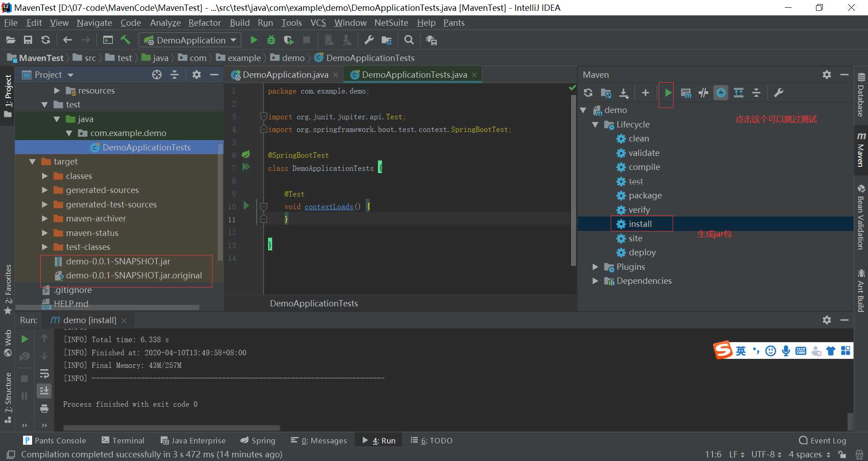This screenshot has height=461, width=868.
Task: Open the VCS menu
Action: (x=318, y=23)
